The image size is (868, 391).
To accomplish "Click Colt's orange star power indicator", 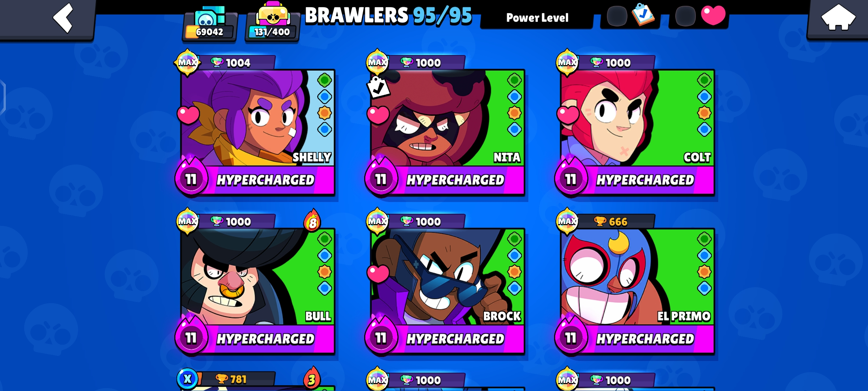I will click(704, 113).
